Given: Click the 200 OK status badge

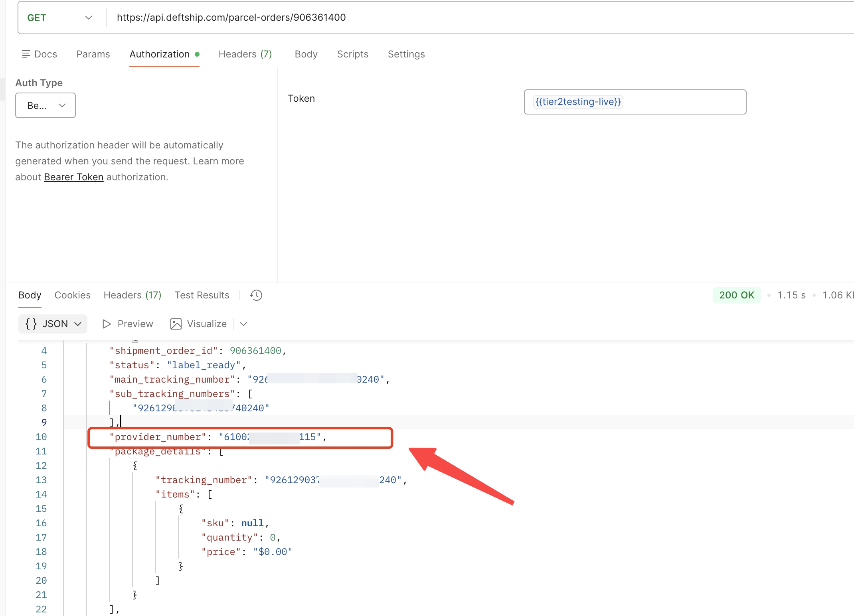Looking at the screenshot, I should click(x=736, y=295).
